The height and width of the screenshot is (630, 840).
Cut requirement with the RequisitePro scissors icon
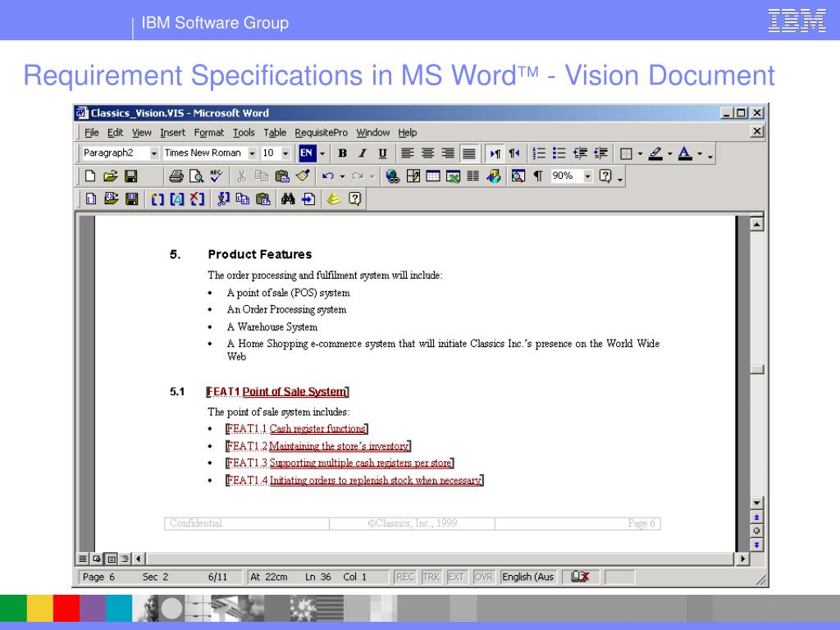point(223,199)
